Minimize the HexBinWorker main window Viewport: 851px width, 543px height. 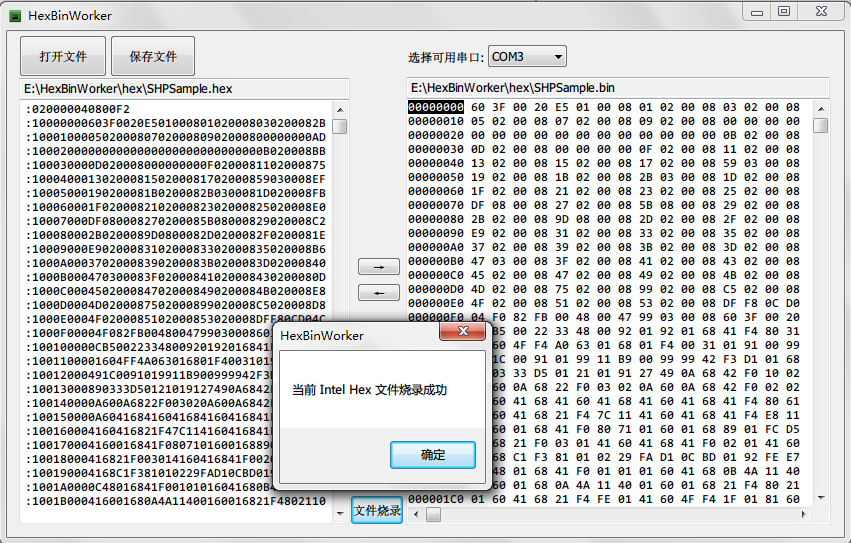[x=757, y=11]
